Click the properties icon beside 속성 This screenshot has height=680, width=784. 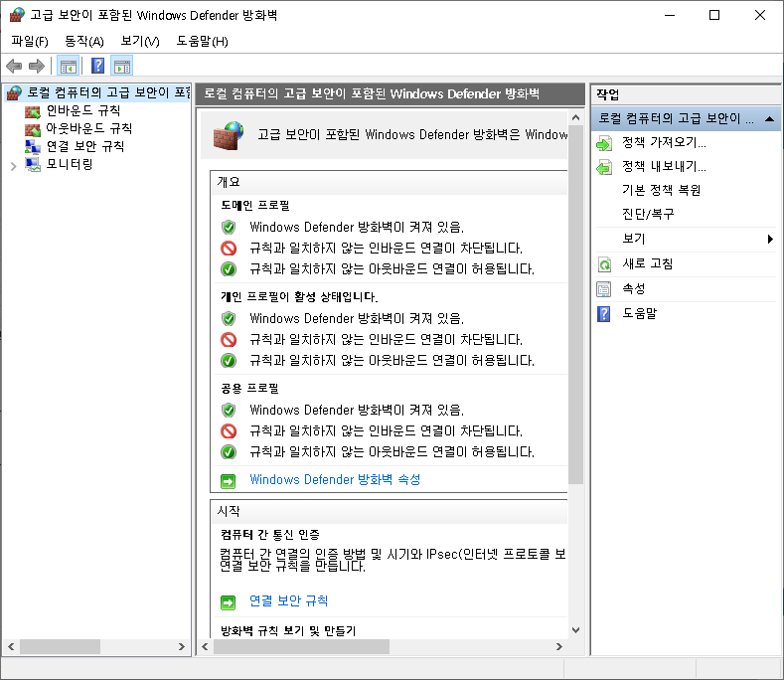coord(604,289)
